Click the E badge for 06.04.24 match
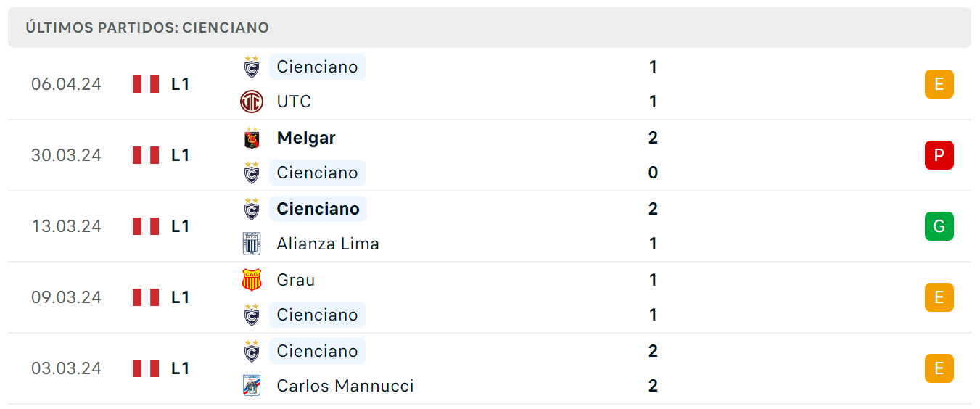 click(939, 84)
